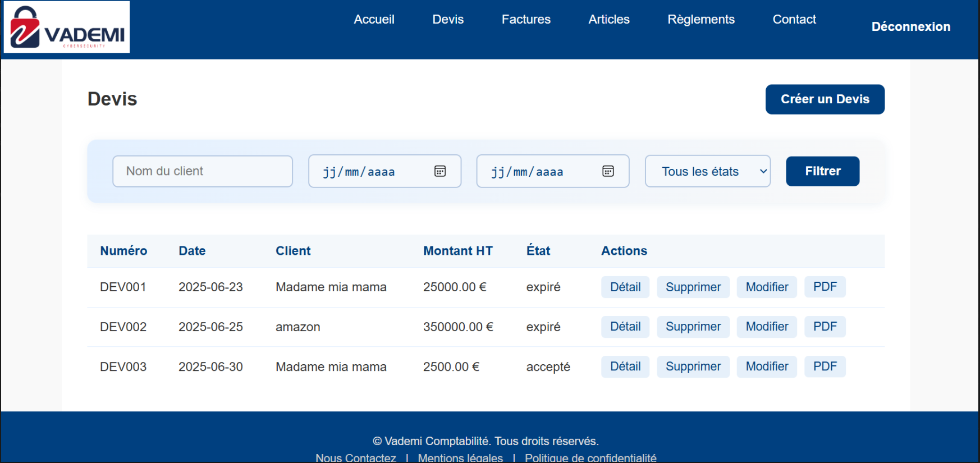The height and width of the screenshot is (463, 980).
Task: Click amount 25000.00 €
Action: pos(455,287)
